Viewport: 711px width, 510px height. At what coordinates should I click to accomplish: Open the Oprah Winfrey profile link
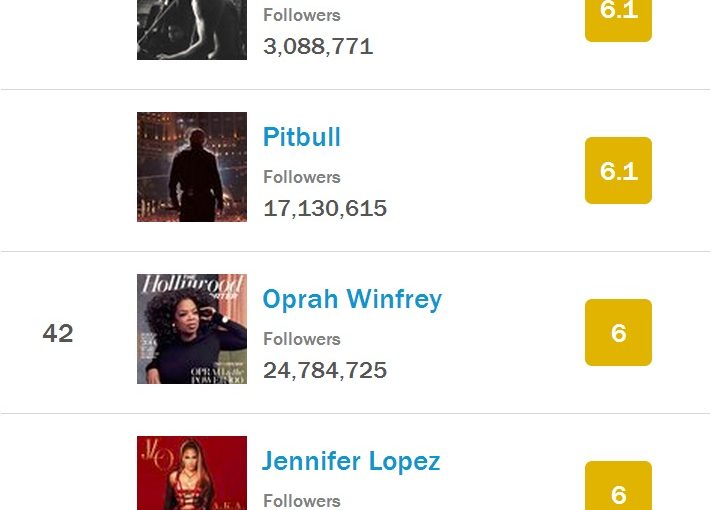(352, 299)
